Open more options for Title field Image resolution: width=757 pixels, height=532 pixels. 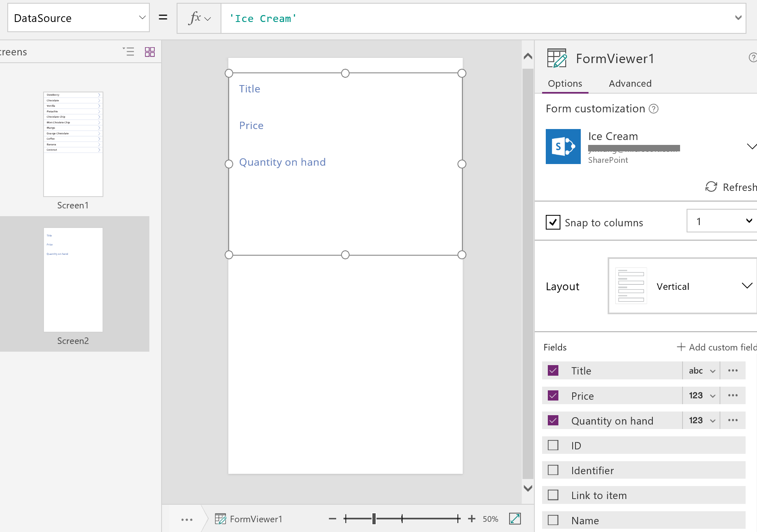(733, 370)
